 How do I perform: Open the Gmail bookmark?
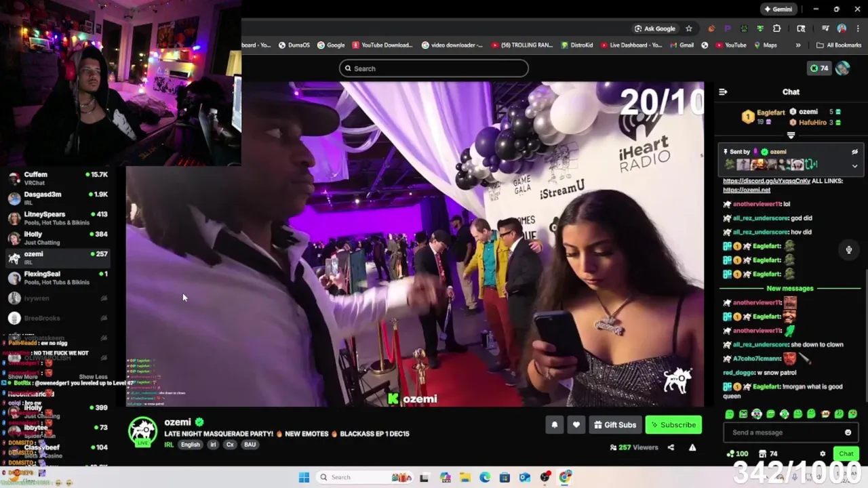[682, 45]
